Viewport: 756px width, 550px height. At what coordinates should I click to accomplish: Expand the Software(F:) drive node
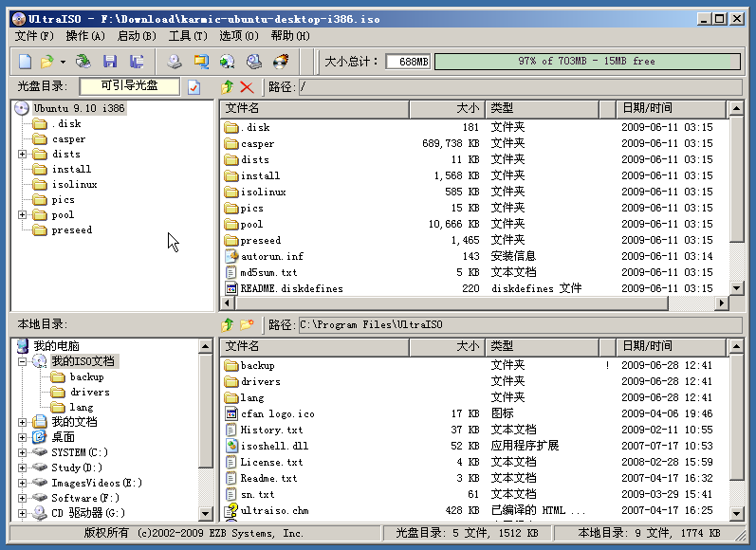[22, 498]
